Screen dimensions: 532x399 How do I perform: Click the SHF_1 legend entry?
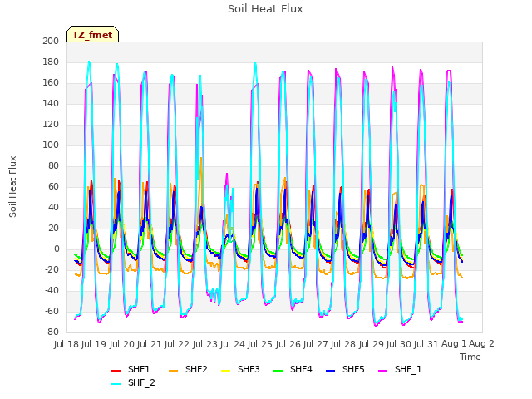coord(400,369)
